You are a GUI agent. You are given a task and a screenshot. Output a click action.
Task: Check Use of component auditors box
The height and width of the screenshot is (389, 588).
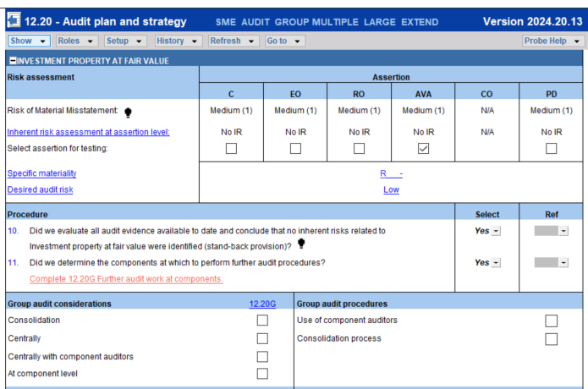(x=552, y=321)
